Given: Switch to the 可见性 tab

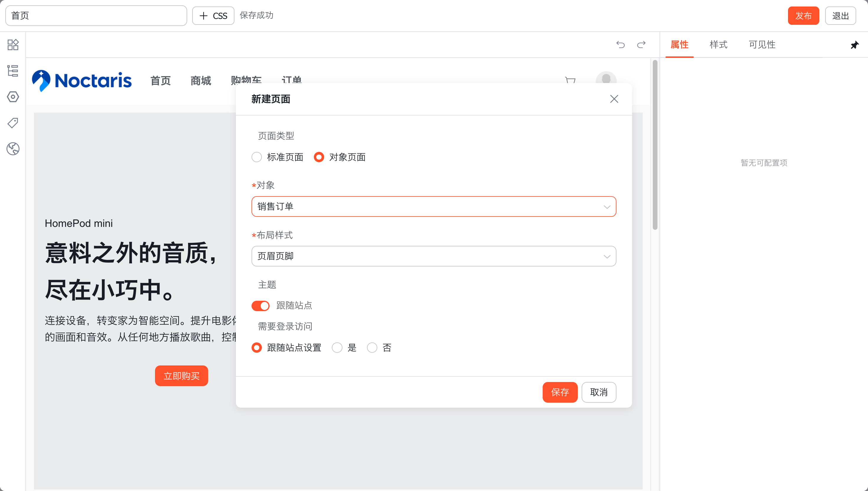Looking at the screenshot, I should point(762,45).
